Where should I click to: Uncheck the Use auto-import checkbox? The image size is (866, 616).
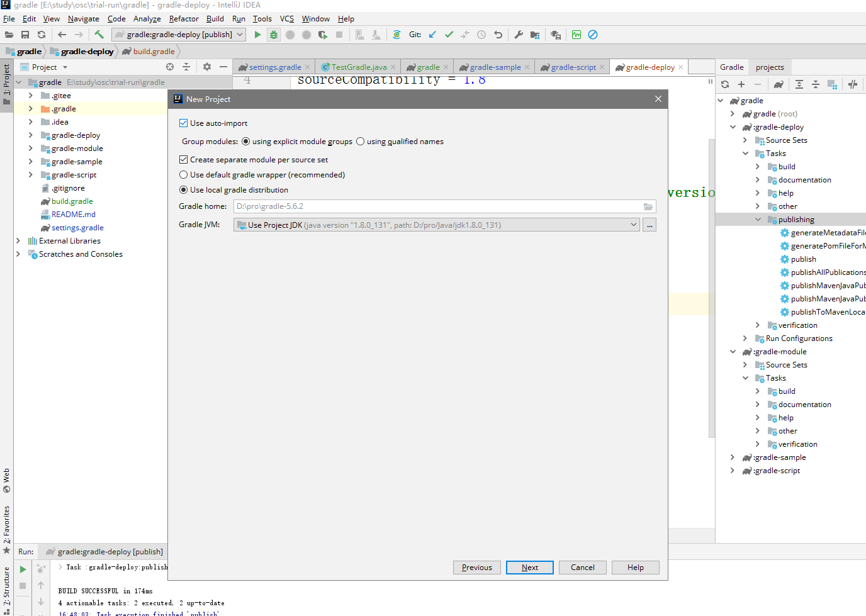(184, 123)
